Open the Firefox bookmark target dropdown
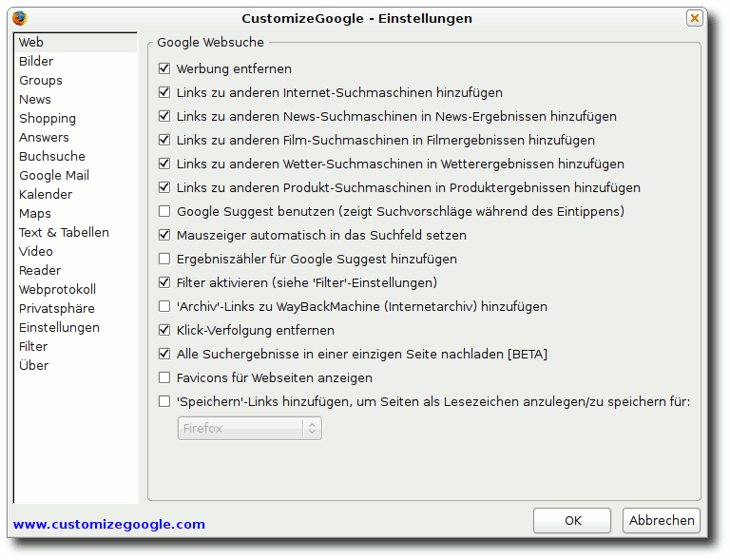 click(250, 428)
